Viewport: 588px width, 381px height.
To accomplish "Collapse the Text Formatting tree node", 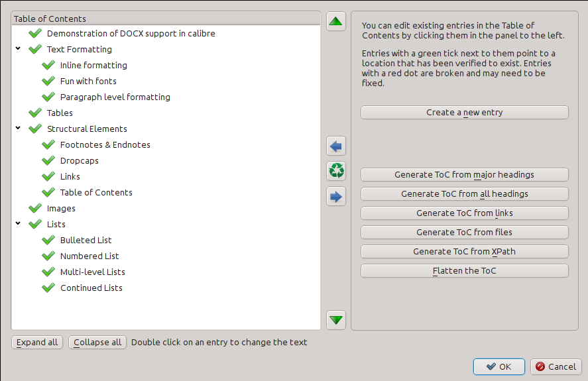I will point(18,49).
